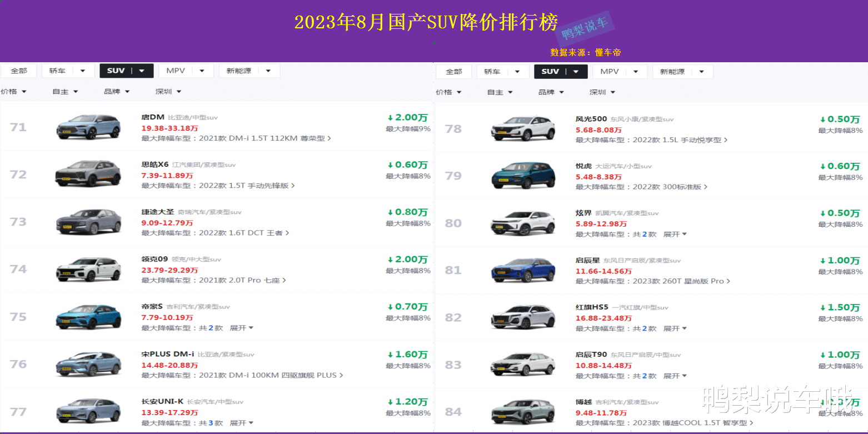Viewport: 868px width, 434px height.
Task: Click the 启辰T90 car thumbnail
Action: 523,365
